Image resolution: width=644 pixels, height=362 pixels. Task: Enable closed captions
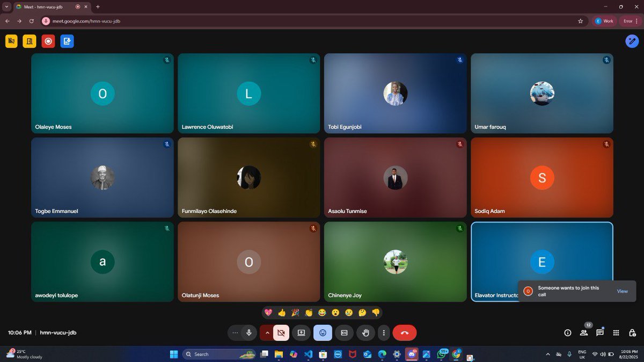click(344, 332)
